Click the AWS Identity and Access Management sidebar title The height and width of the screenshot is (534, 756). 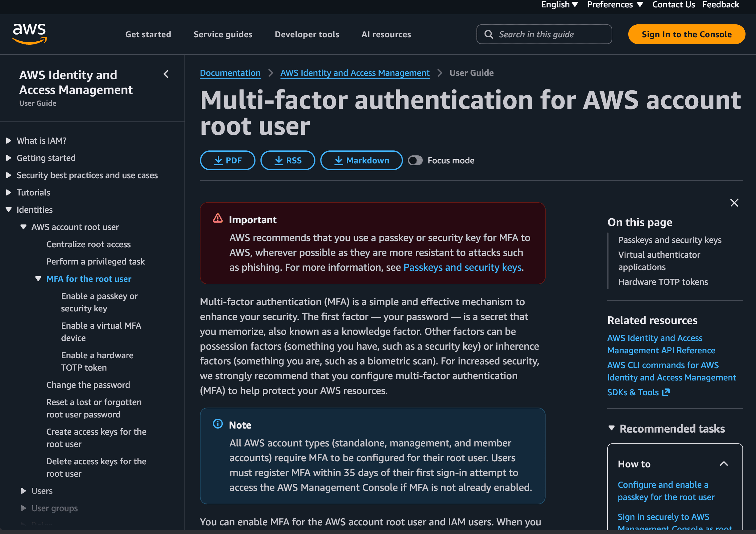[x=76, y=82]
